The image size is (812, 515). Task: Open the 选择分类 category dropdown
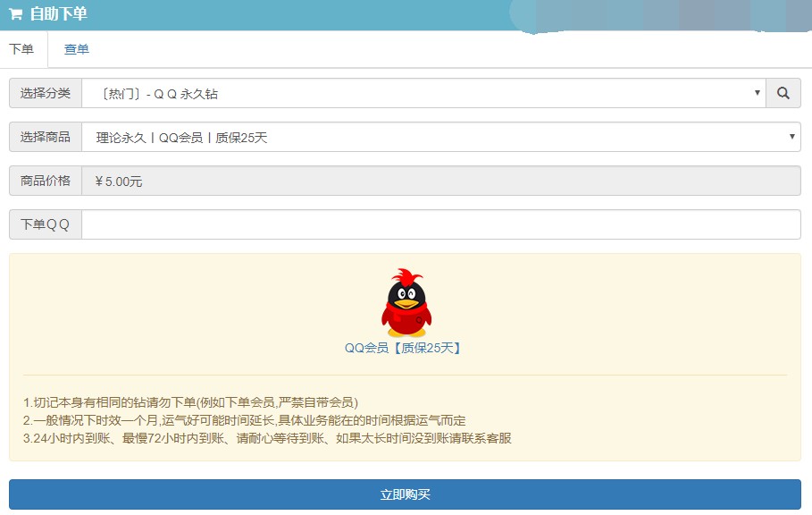tap(420, 93)
